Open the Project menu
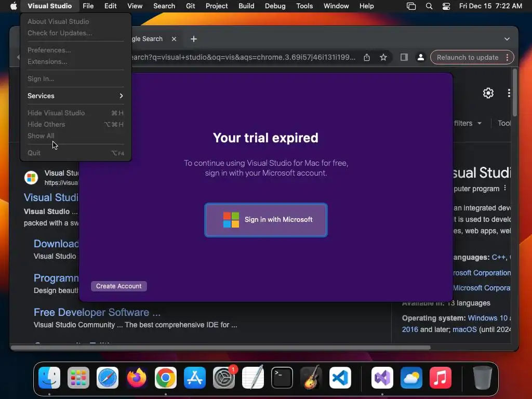 click(217, 6)
